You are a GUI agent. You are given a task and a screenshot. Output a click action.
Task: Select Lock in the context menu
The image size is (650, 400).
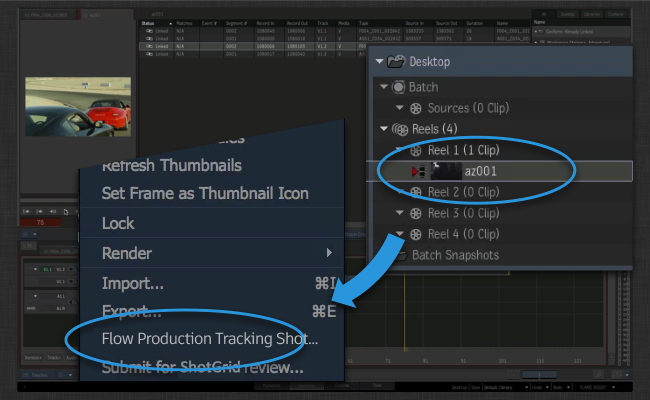click(118, 223)
